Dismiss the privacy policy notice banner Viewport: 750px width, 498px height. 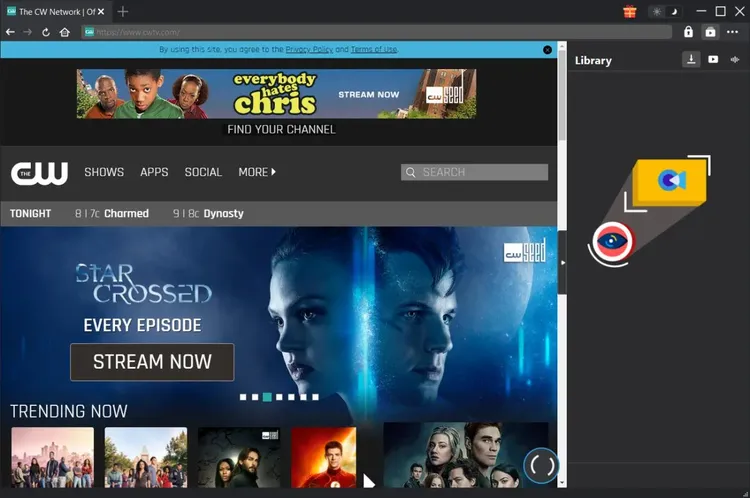click(547, 49)
